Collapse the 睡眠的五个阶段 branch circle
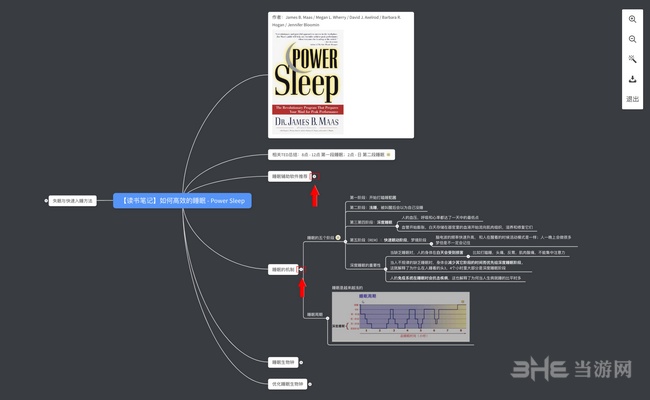The width and height of the screenshot is (650, 400). (345, 241)
